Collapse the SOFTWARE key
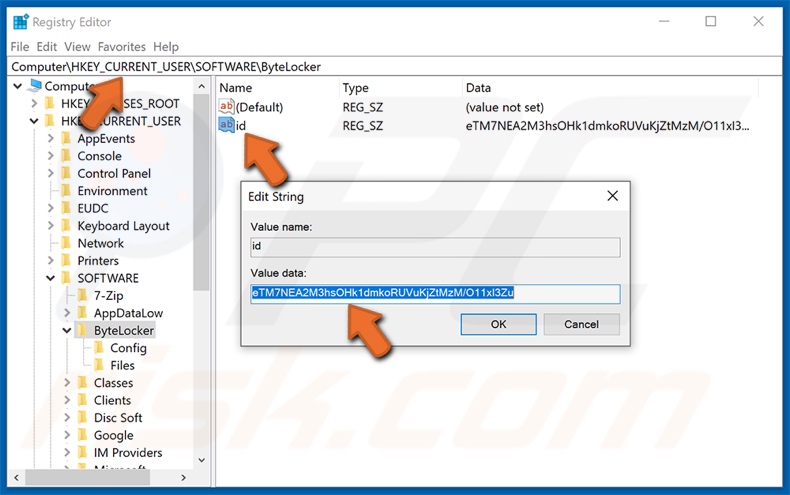This screenshot has height=495, width=790. pos(50,278)
